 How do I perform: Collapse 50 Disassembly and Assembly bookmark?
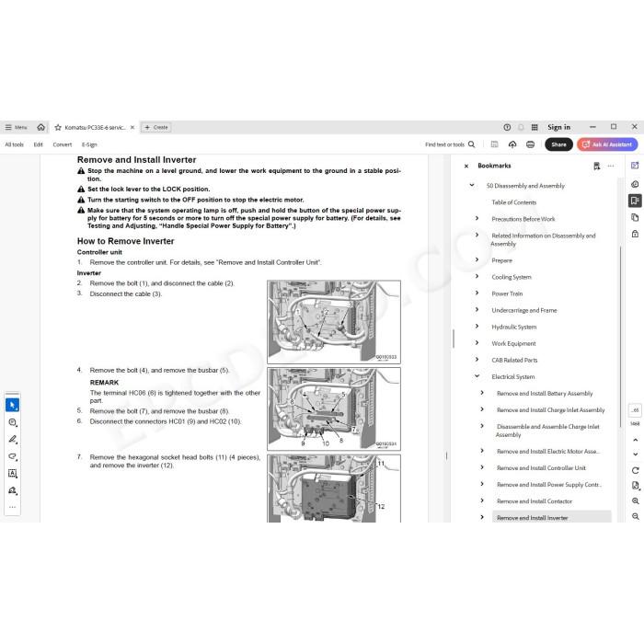coord(472,185)
